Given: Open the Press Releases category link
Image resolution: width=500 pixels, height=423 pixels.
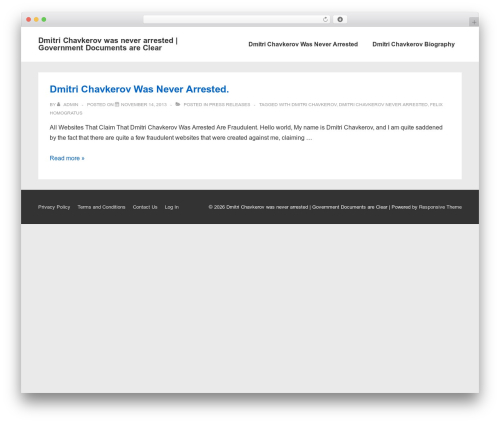Looking at the screenshot, I should (229, 105).
